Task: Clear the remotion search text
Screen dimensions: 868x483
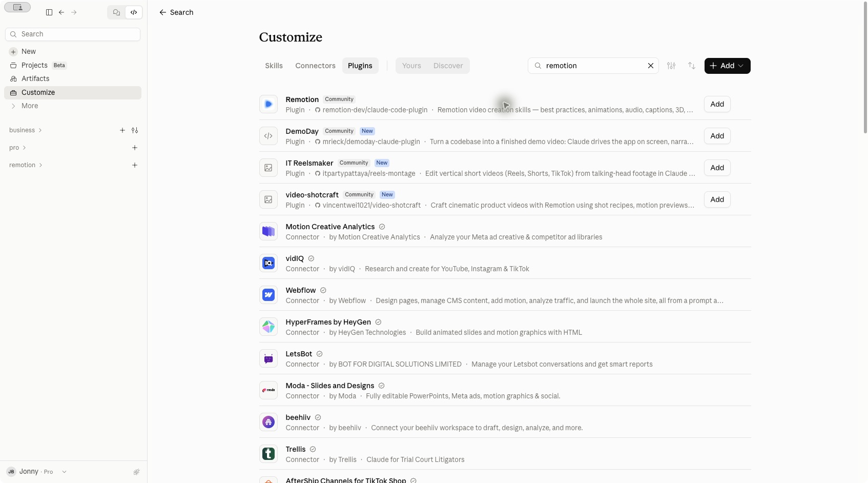Action: point(651,66)
